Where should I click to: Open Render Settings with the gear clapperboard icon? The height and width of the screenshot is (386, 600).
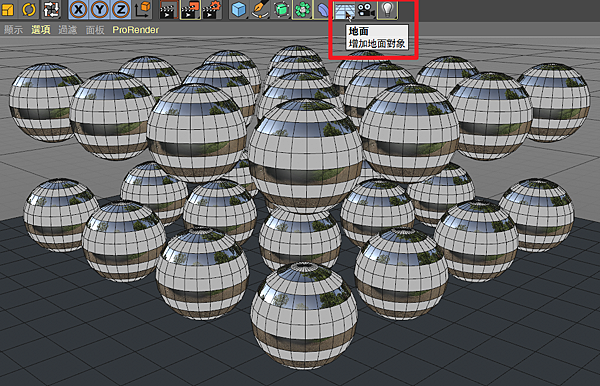tap(212, 10)
